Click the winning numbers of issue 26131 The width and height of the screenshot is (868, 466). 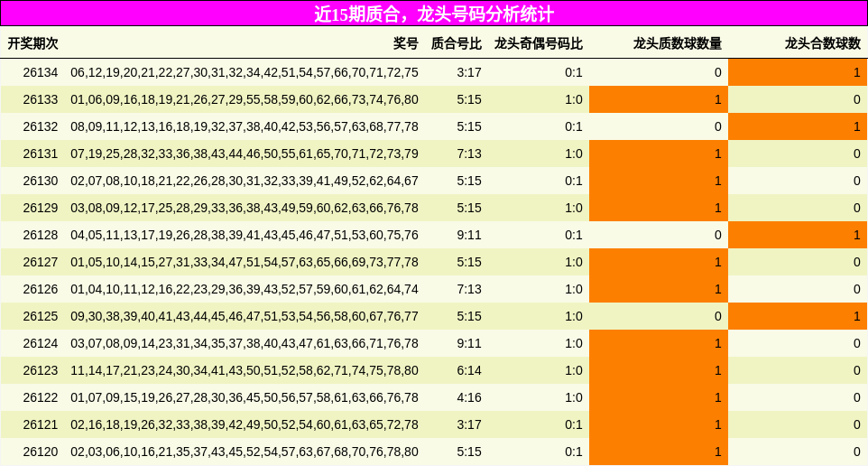coord(245,154)
